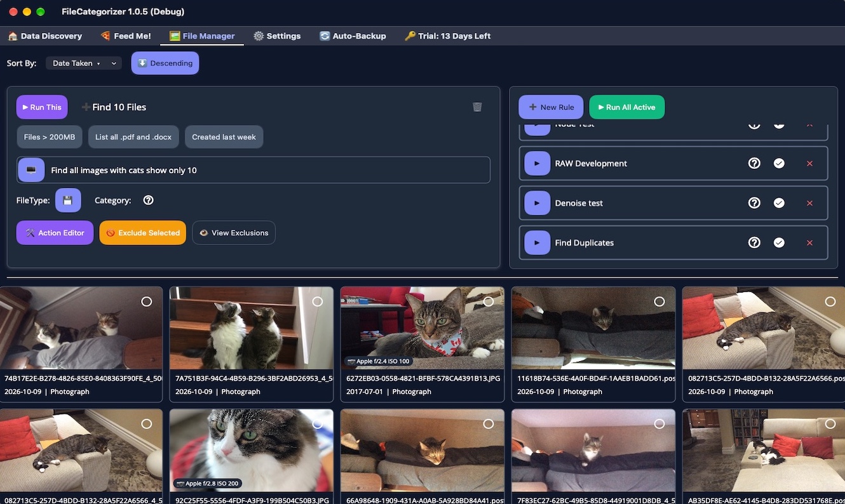Show help for the RAW Development rule
The height and width of the screenshot is (504, 845).
click(x=754, y=163)
